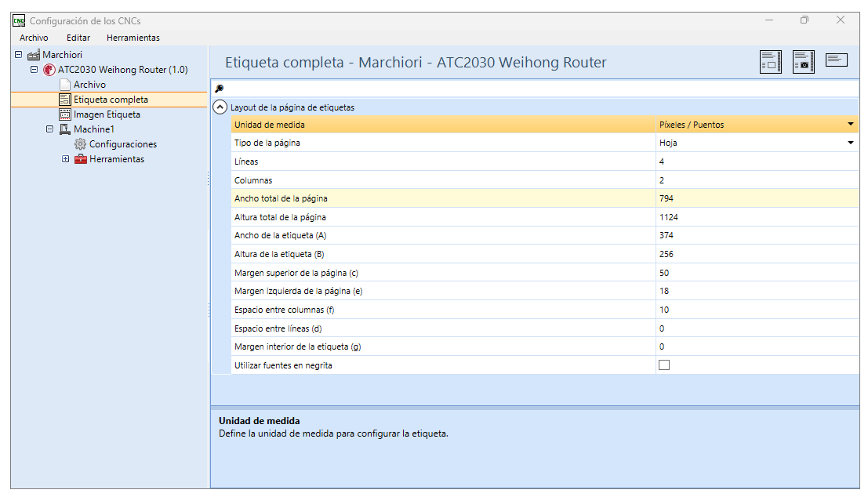Image resolution: width=868 pixels, height=497 pixels.
Task: Edit Ancho de la etiqueta value 374
Action: (x=757, y=236)
